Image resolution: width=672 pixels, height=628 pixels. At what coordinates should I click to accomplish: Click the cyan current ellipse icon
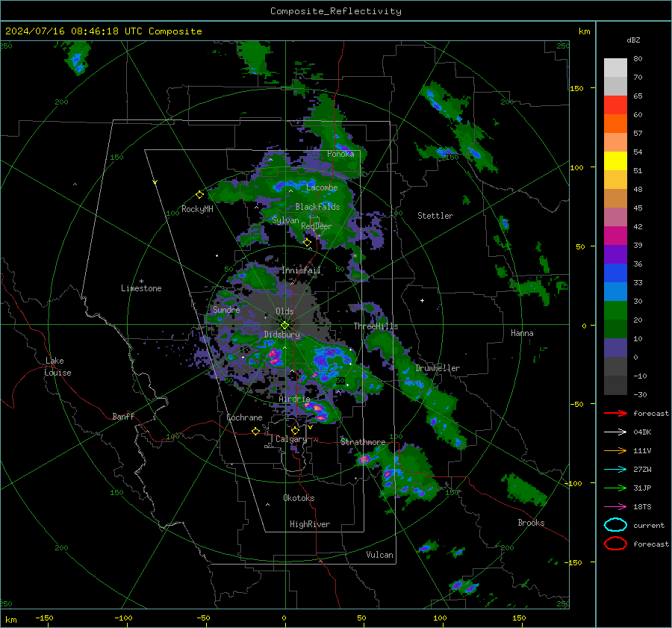click(615, 525)
